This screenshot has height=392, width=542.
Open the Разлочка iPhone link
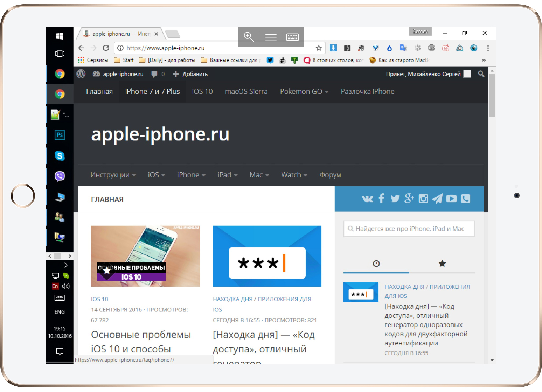click(368, 92)
